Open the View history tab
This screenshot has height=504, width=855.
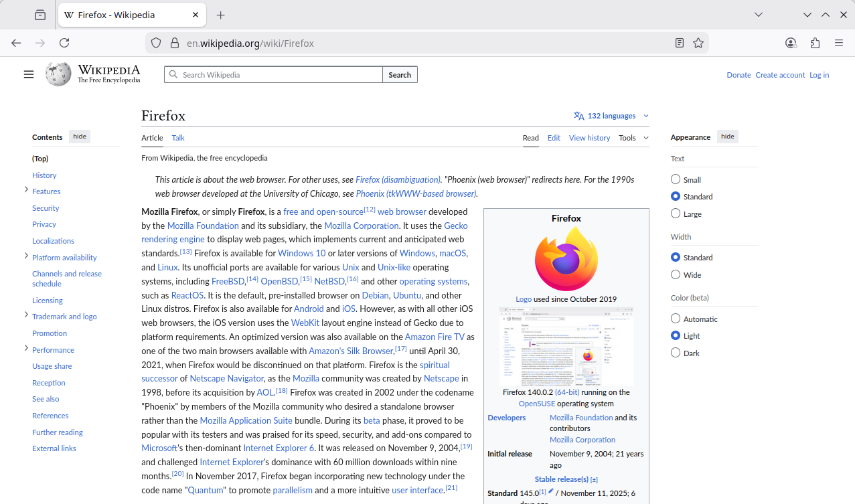tap(589, 138)
